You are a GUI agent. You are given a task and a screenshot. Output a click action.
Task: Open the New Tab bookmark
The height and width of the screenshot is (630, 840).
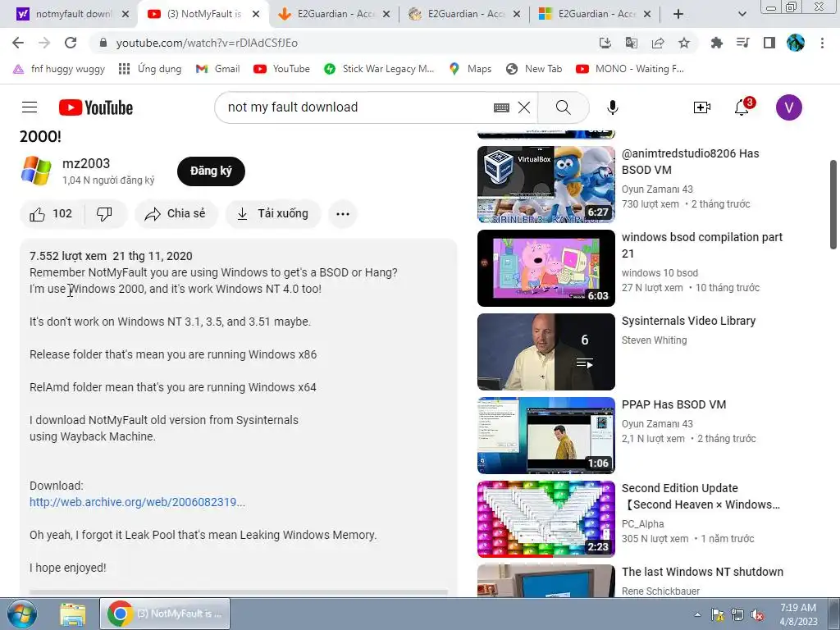point(534,69)
